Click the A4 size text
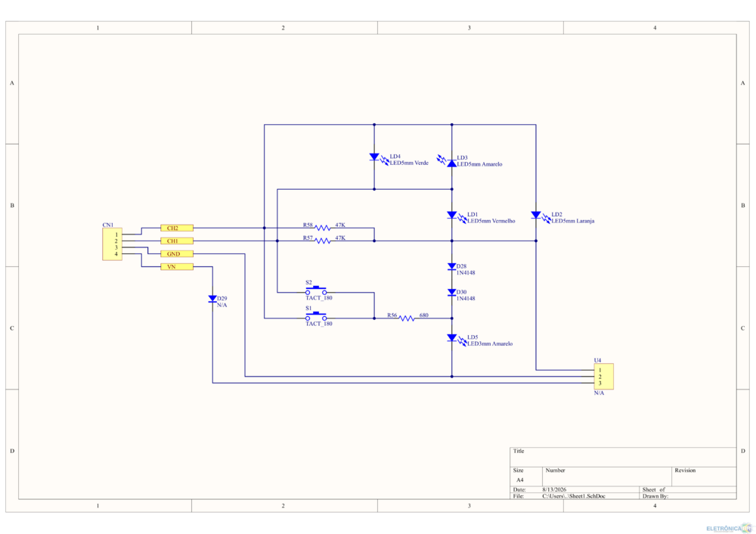This screenshot has width=756, height=534. [520, 480]
